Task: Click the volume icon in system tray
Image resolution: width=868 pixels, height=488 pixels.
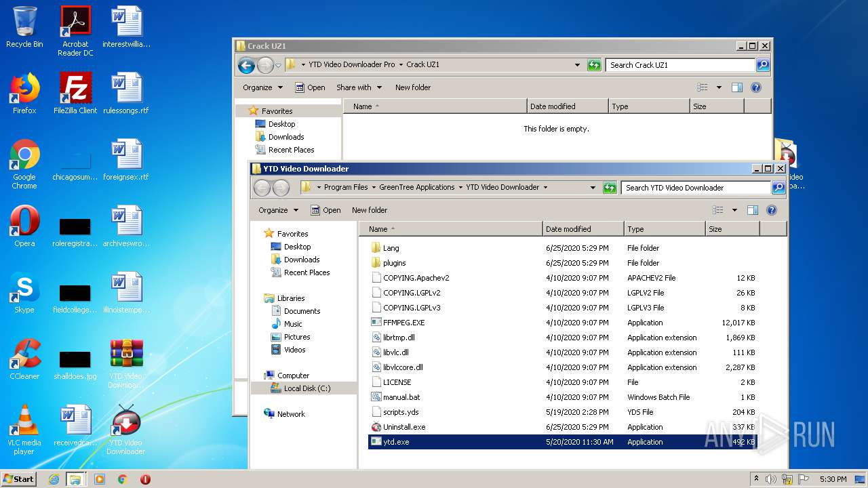Action: coord(771,479)
